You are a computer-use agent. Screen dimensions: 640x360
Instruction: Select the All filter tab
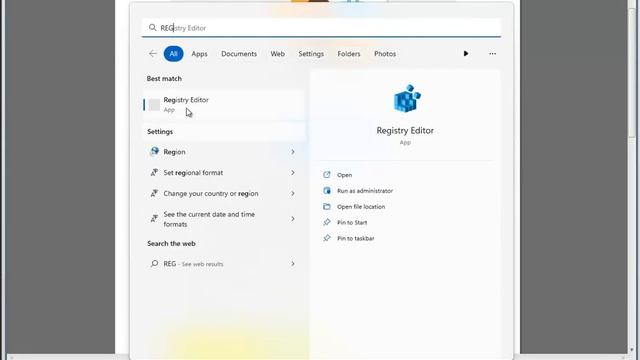pyautogui.click(x=173, y=53)
